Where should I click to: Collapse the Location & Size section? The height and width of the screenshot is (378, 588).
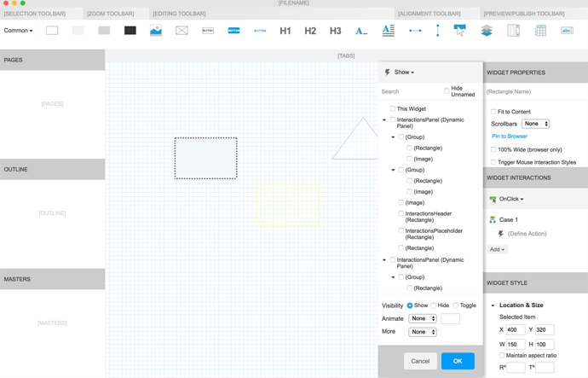pyautogui.click(x=493, y=305)
